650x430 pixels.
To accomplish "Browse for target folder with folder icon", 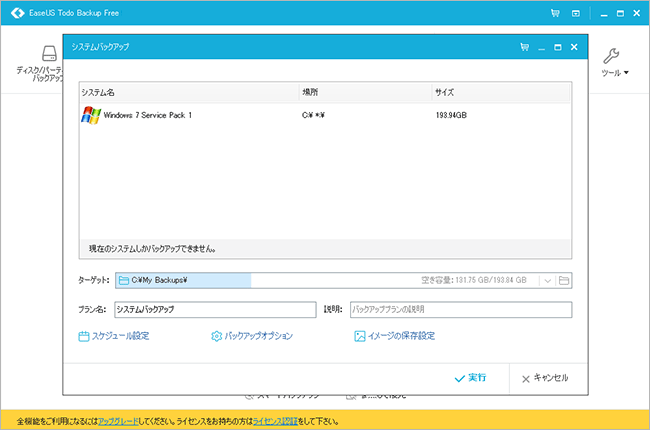I will point(564,281).
